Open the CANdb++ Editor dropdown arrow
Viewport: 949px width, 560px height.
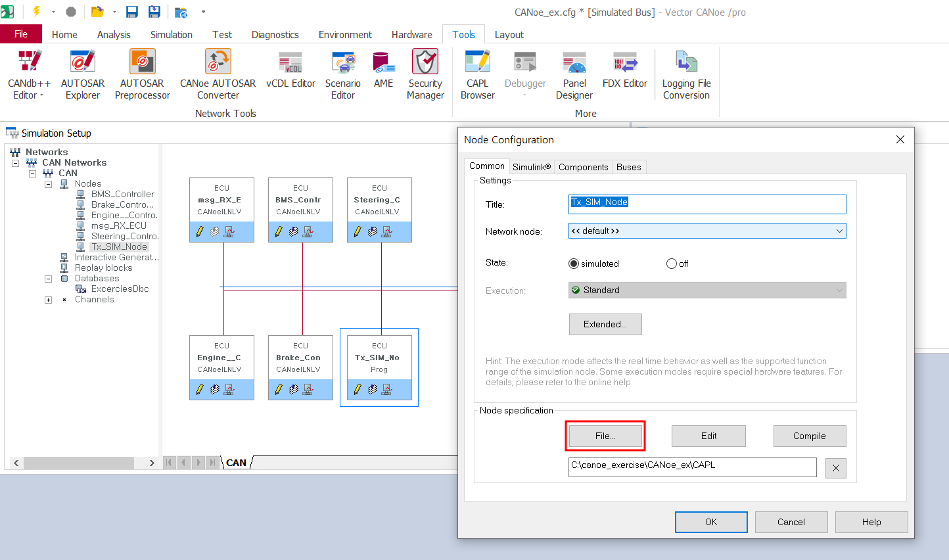(41, 95)
